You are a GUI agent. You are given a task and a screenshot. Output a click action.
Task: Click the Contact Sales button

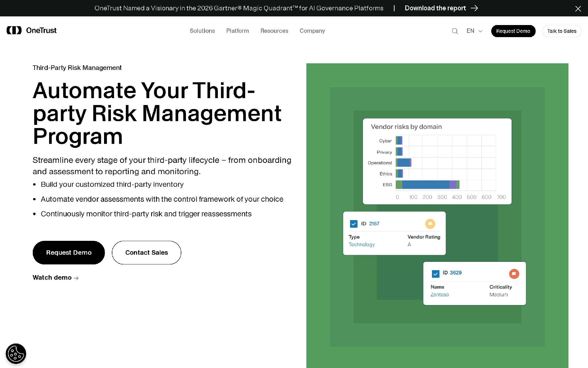coord(146,253)
